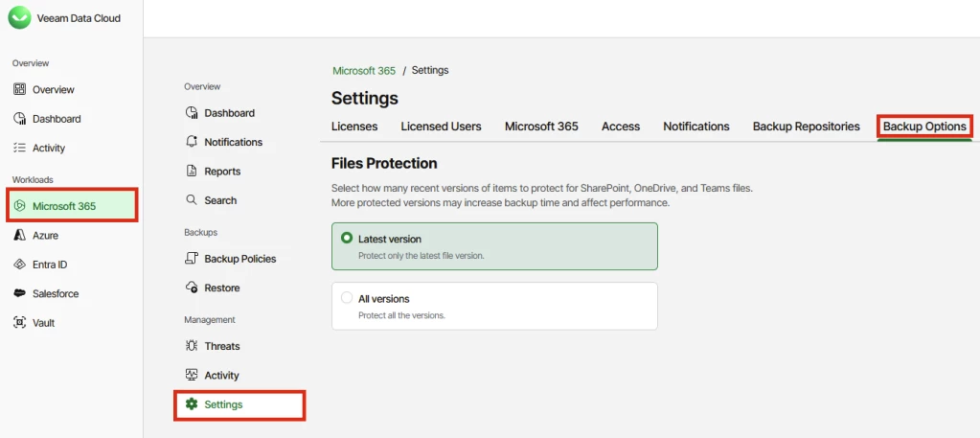
Task: Open Backup Policies in the sidebar
Action: click(239, 259)
